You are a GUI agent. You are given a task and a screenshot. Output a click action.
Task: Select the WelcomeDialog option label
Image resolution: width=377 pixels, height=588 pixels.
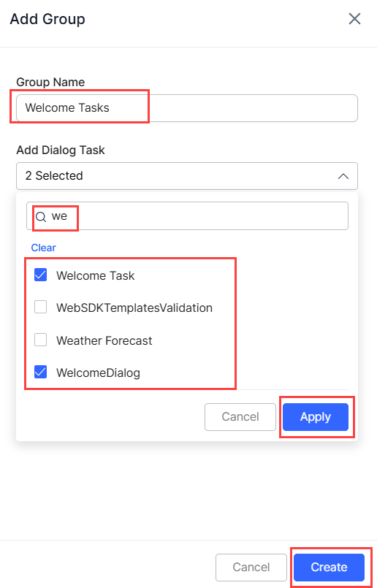98,373
